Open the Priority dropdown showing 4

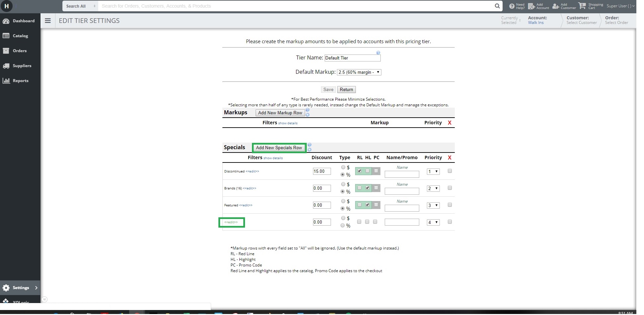(433, 222)
